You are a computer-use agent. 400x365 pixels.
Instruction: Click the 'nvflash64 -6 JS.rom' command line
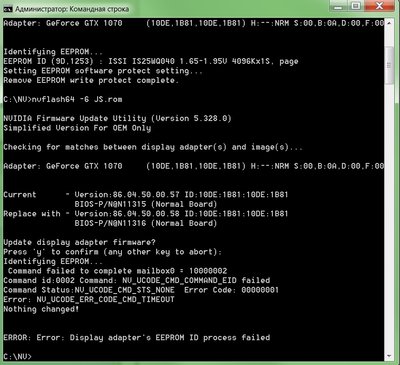click(63, 99)
